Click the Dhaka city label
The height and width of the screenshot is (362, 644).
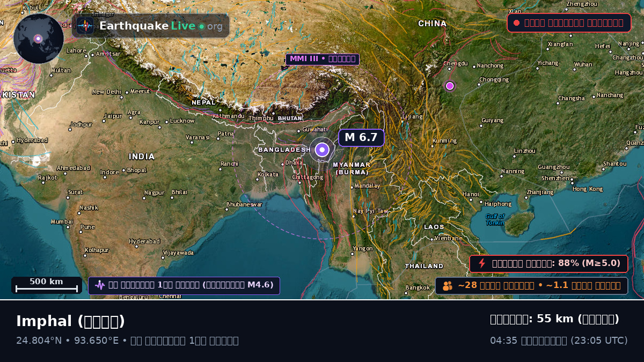click(294, 162)
